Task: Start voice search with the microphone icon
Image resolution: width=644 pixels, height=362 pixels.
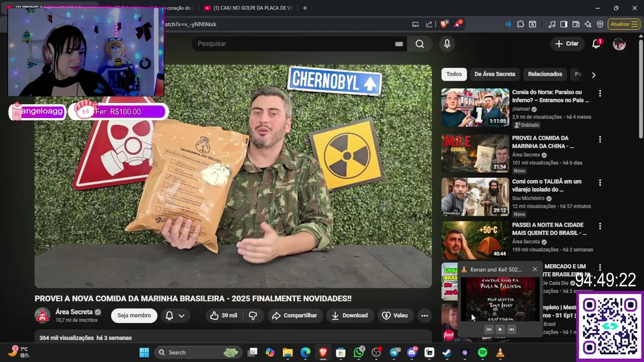Action: pyautogui.click(x=447, y=44)
